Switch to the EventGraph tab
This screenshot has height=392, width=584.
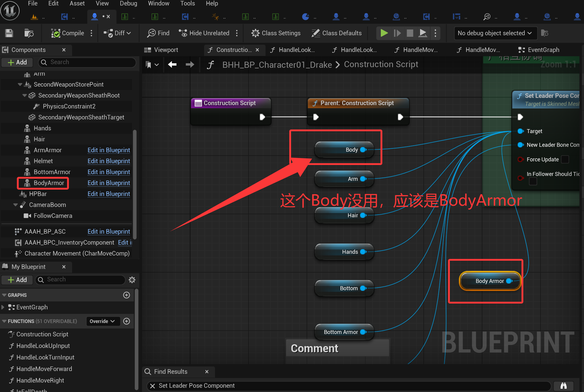click(539, 50)
